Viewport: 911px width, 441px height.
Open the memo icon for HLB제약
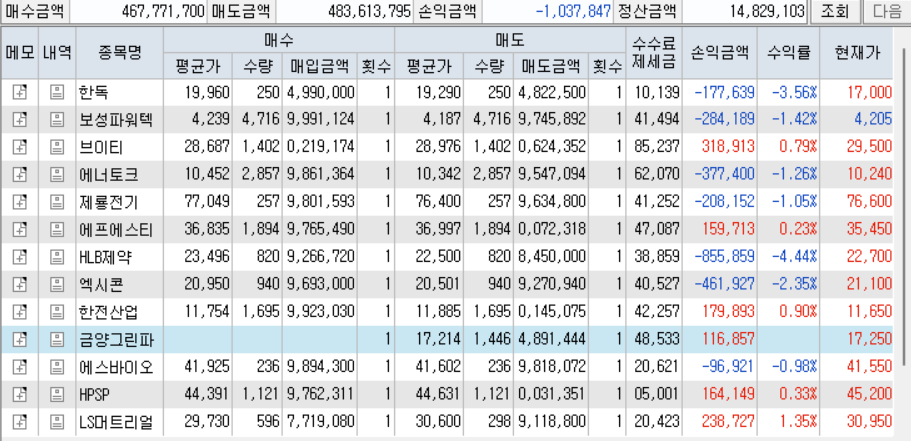tap(20, 257)
